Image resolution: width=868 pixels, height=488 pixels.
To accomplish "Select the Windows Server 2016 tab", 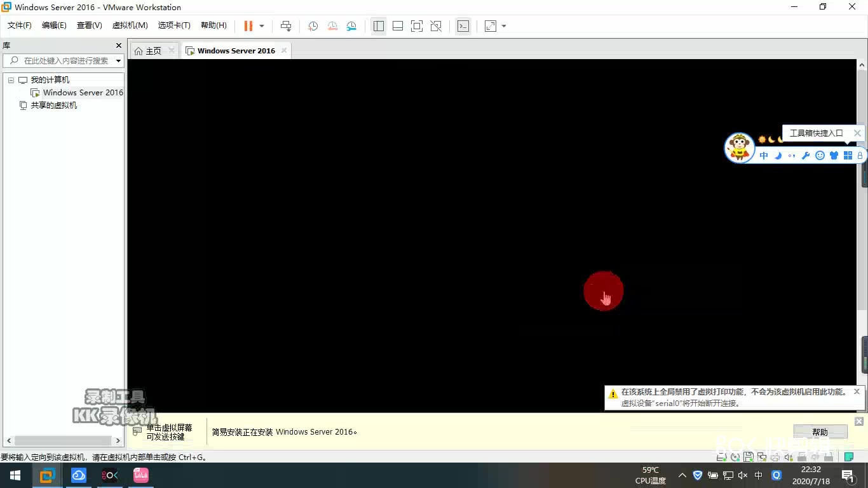I will point(236,51).
